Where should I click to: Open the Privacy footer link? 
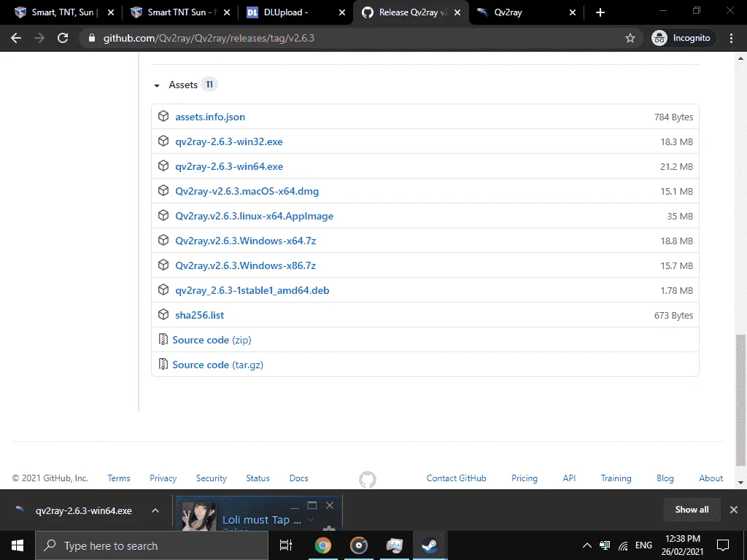tap(163, 478)
